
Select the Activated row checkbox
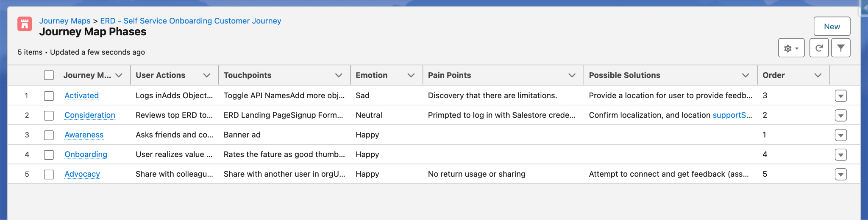pos(49,96)
